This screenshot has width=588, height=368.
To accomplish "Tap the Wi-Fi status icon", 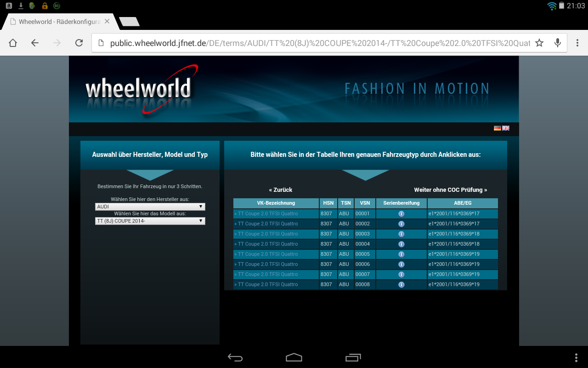I will point(552,6).
